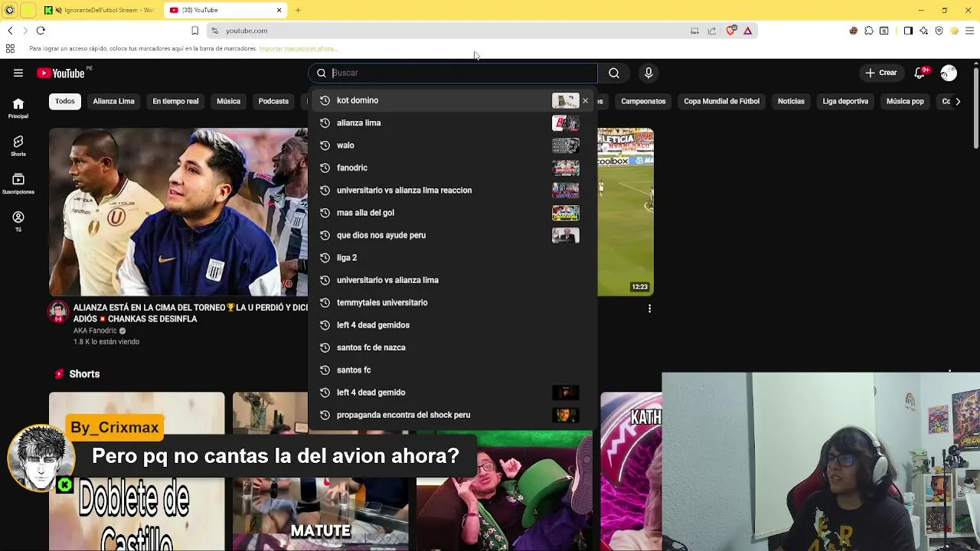Switch to the IgnoranteDelFutbol Stream tab

(100, 10)
